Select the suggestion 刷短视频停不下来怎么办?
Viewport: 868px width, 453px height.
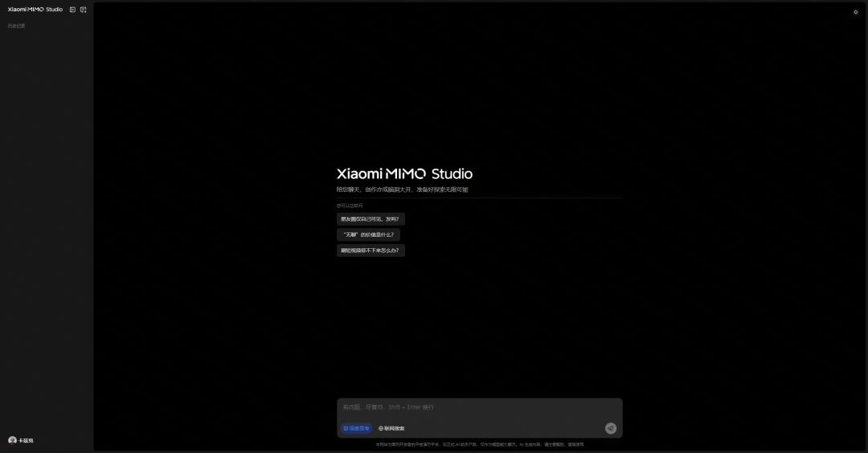point(371,251)
